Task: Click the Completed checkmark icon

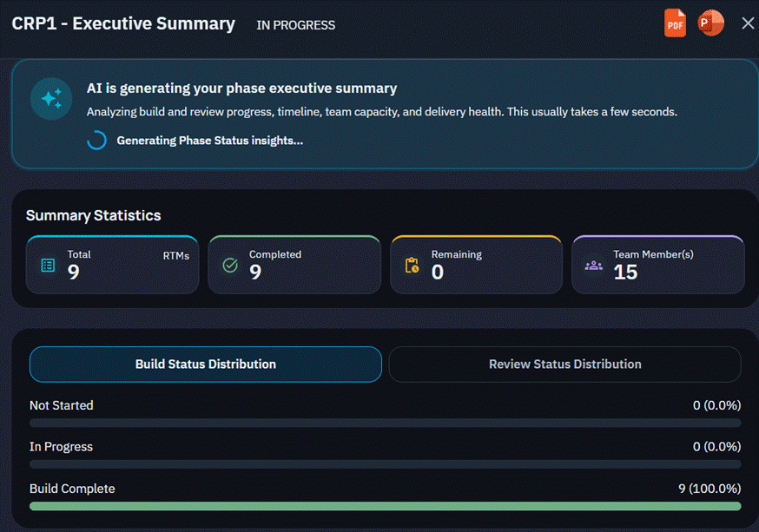Action: pos(230,265)
